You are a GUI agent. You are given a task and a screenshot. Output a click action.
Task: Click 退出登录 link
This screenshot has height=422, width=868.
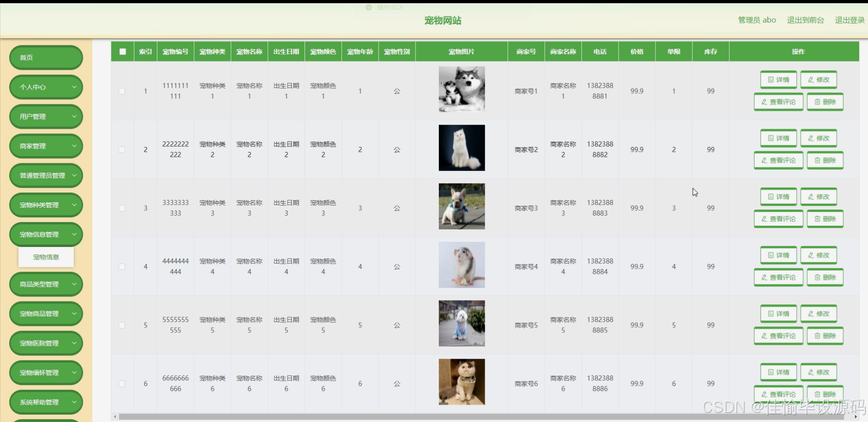[x=850, y=20]
